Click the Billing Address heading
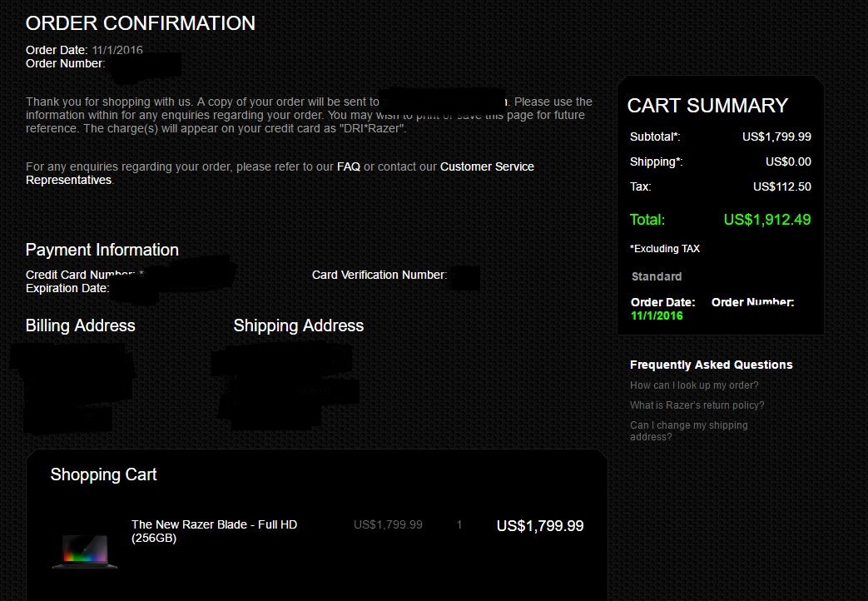The width and height of the screenshot is (868, 601). tap(80, 325)
